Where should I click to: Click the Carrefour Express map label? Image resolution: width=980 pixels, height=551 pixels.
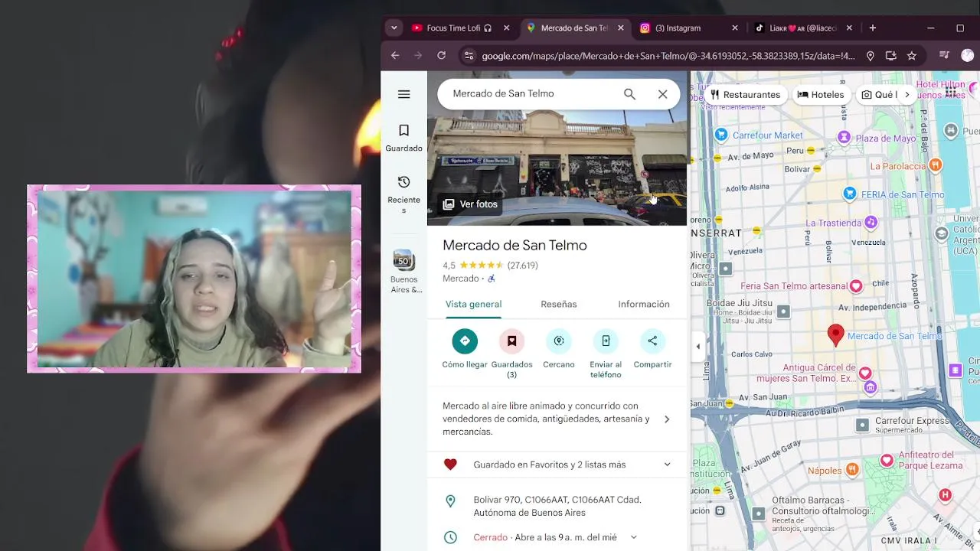coord(911,421)
